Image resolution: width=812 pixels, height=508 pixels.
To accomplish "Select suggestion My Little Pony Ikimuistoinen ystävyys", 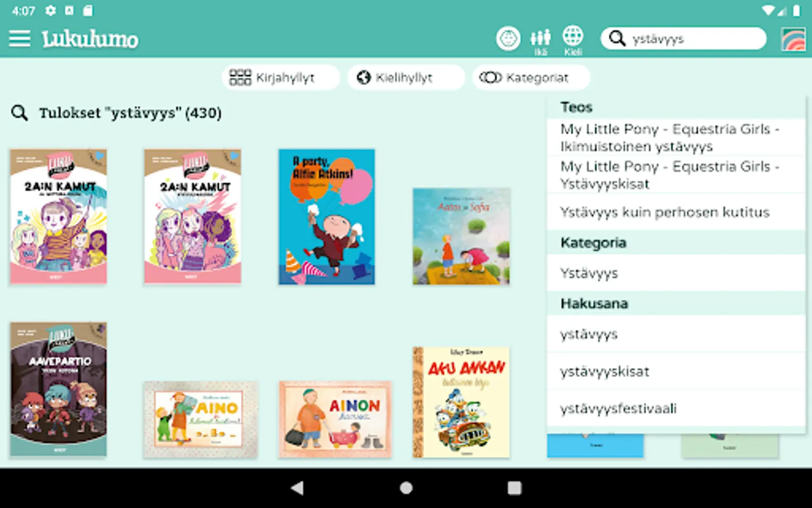I will coord(676,137).
